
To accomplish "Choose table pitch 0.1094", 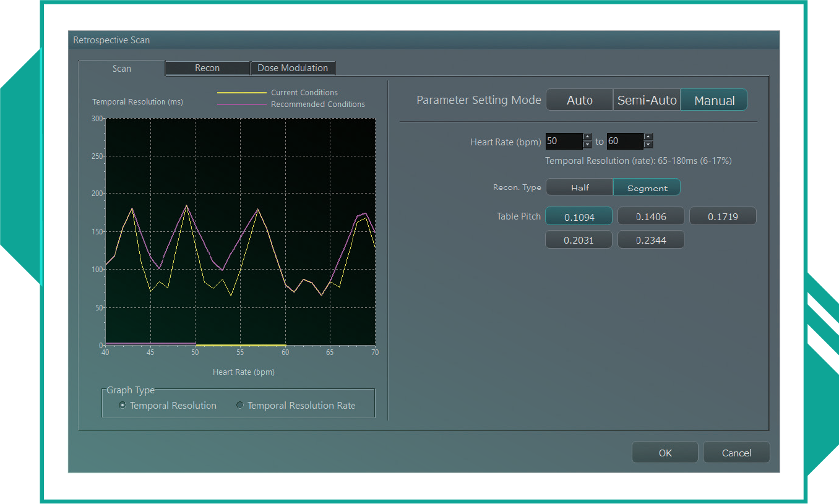I will (x=579, y=217).
